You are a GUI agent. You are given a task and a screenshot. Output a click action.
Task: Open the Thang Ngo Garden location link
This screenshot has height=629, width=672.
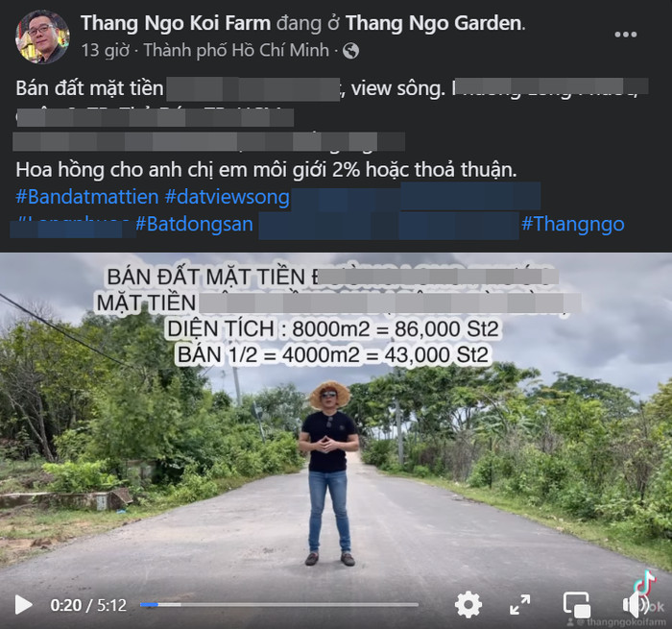pos(433,23)
